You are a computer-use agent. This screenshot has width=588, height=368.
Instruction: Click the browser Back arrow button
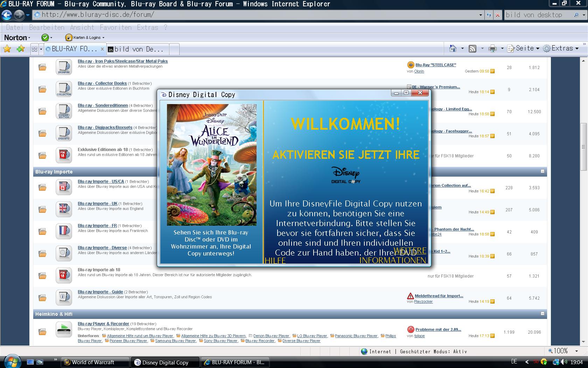[x=7, y=15]
